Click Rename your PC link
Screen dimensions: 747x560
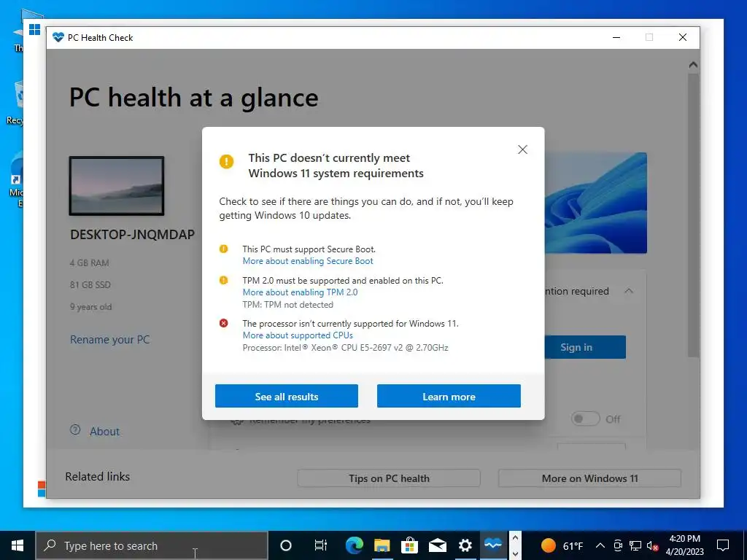click(109, 340)
